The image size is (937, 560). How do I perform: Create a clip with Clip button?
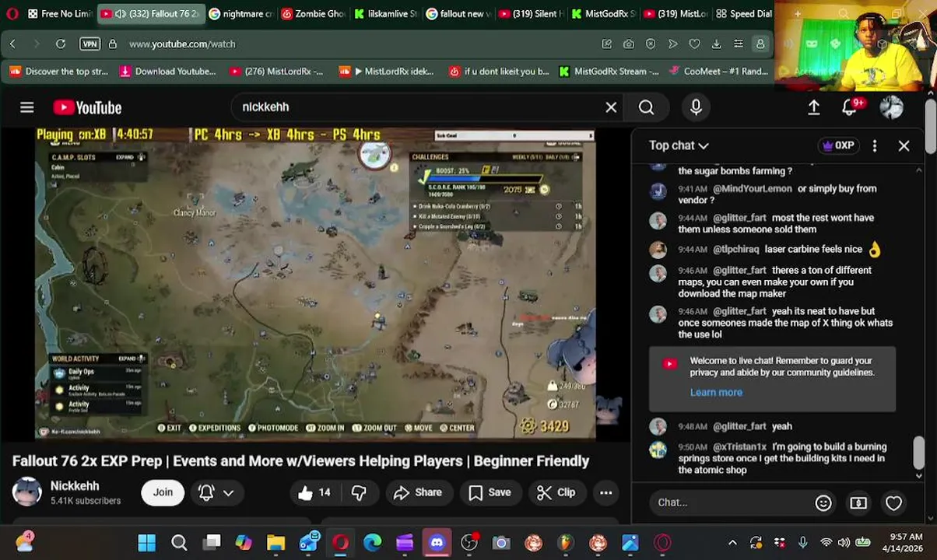click(556, 492)
